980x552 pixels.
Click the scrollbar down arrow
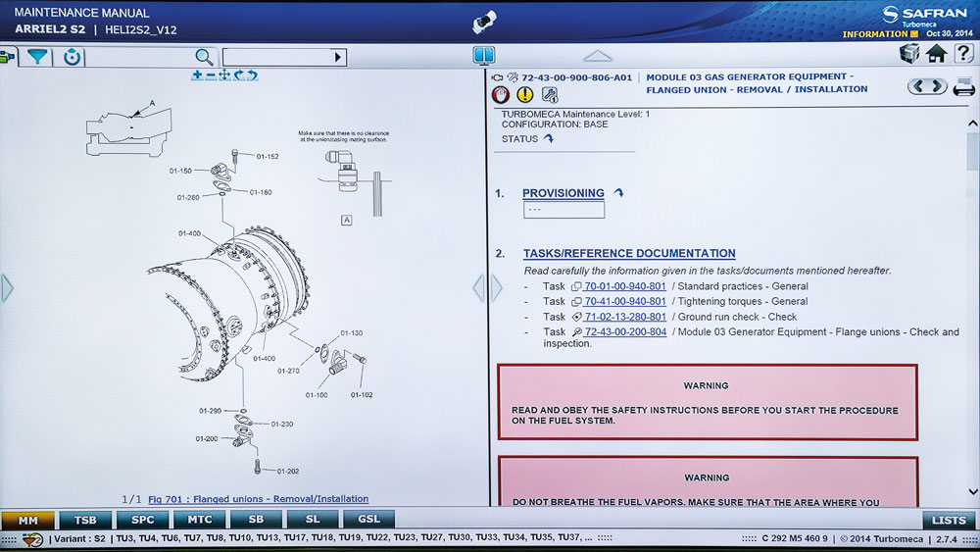[972, 492]
